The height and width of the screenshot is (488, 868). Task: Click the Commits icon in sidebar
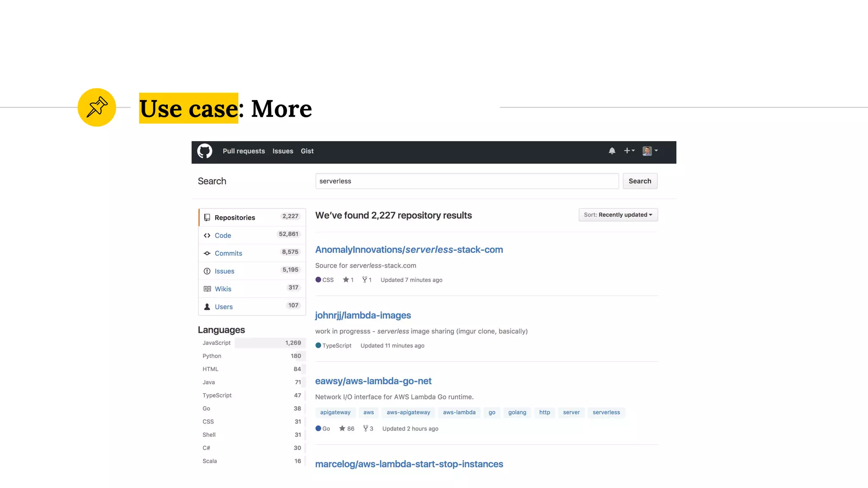(x=207, y=253)
